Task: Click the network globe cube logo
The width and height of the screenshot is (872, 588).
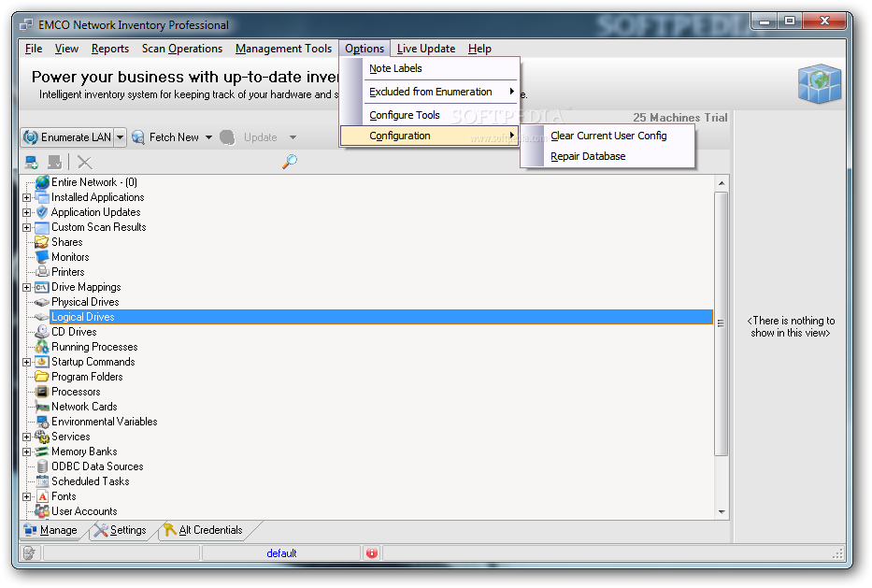Action: 820,83
